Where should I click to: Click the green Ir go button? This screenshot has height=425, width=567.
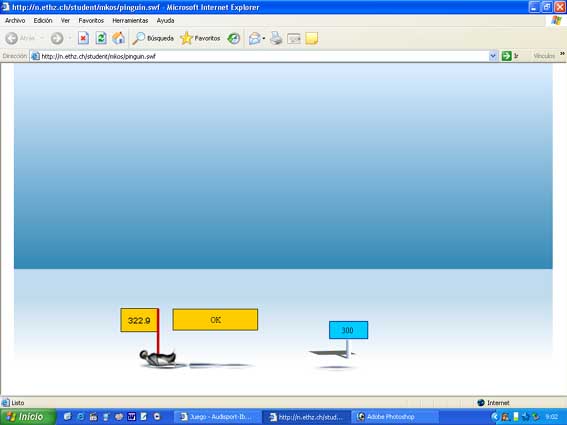pyautogui.click(x=506, y=56)
